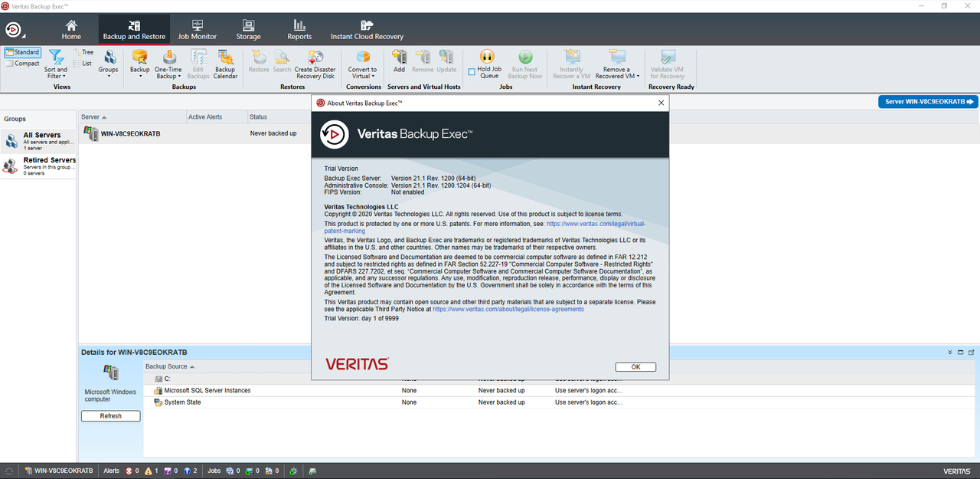Select the Standard view option
Screen dimensions: 980x479
click(x=22, y=53)
